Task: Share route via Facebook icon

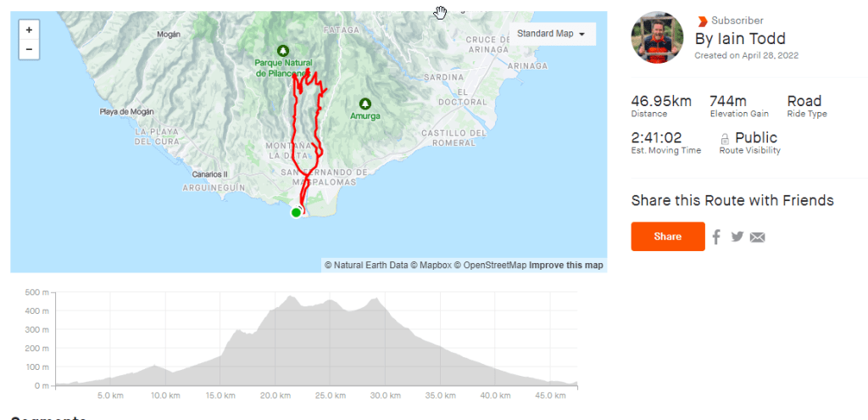Action: 716,237
